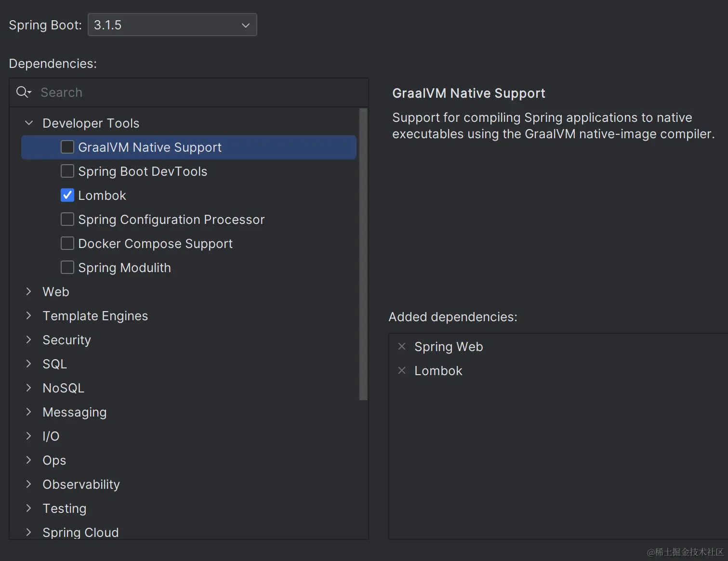Remove Spring Web from added dependencies
The width and height of the screenshot is (728, 561).
coord(402,346)
